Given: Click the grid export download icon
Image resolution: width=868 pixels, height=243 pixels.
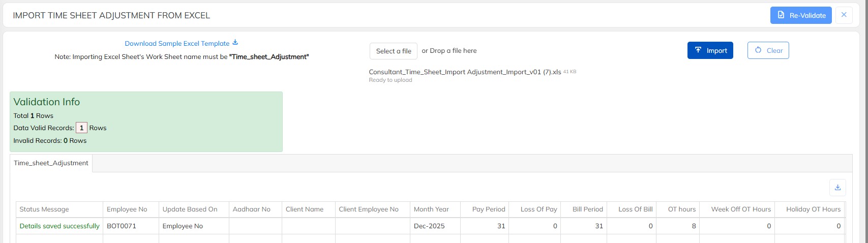Looking at the screenshot, I should click(837, 188).
